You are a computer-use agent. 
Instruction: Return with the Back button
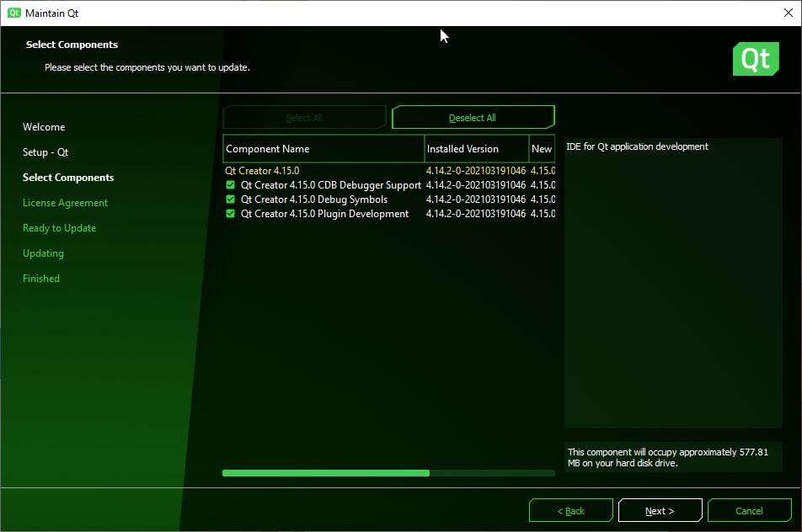point(571,511)
